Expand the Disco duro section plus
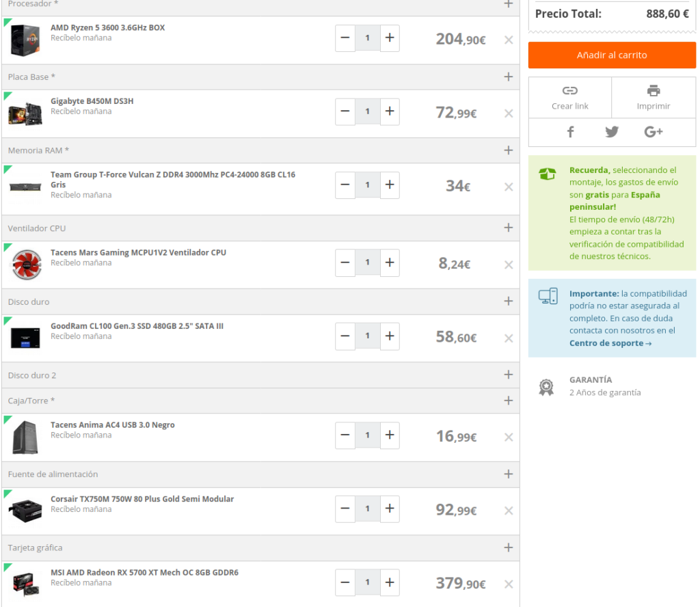 [509, 301]
